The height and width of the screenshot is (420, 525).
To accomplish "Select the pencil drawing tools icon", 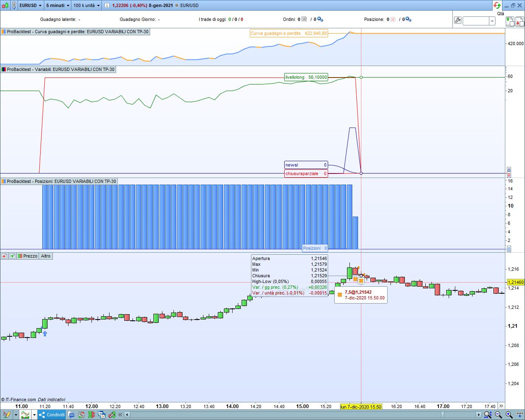I will click(7, 415).
